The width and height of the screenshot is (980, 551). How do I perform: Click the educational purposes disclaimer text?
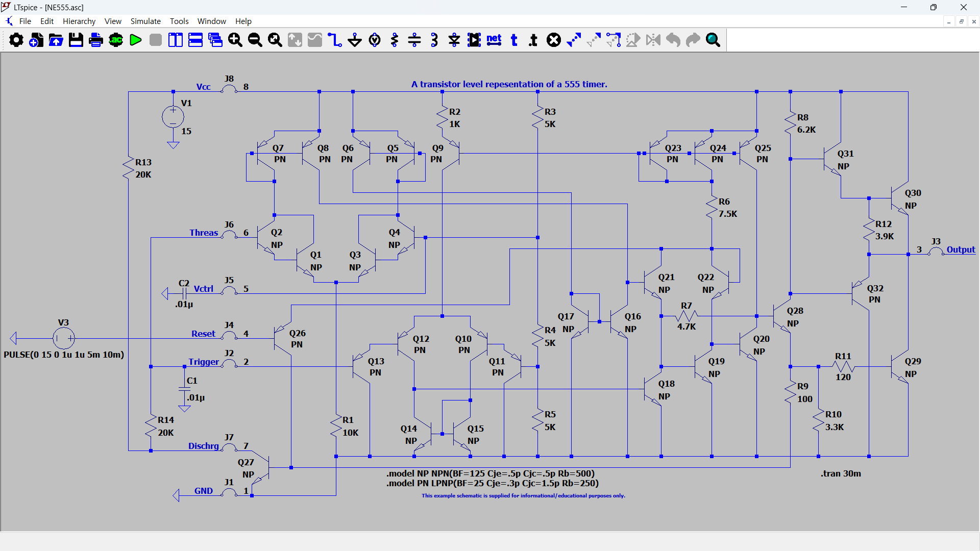(523, 495)
